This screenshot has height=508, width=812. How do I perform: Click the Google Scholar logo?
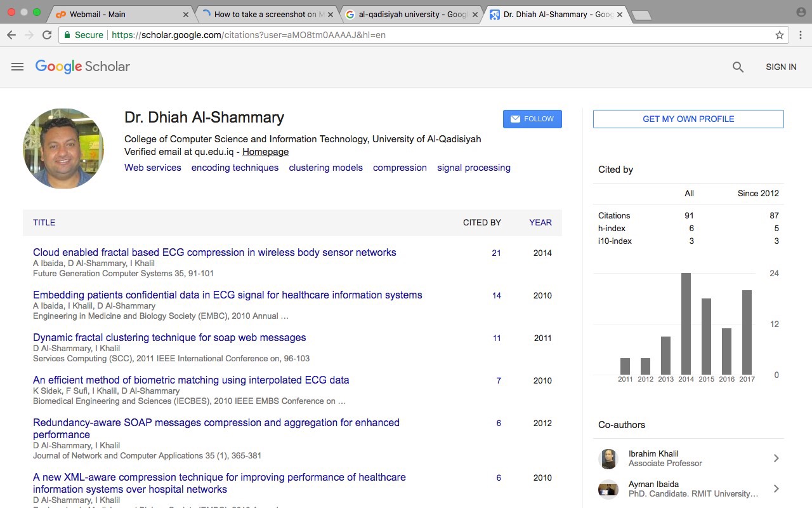pos(82,67)
